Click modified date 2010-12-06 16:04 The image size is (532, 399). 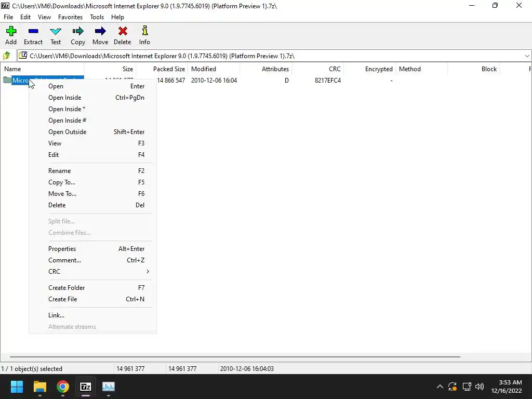click(x=214, y=81)
